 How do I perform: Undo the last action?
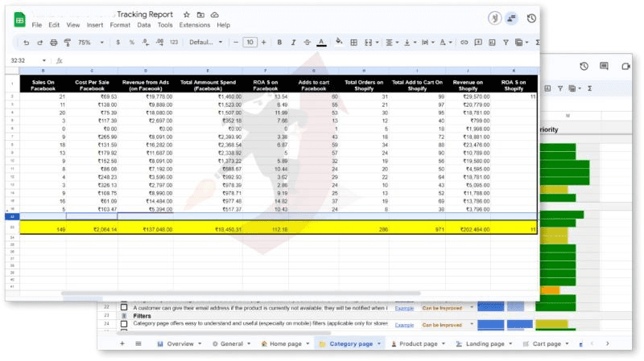pyautogui.click(x=26, y=43)
